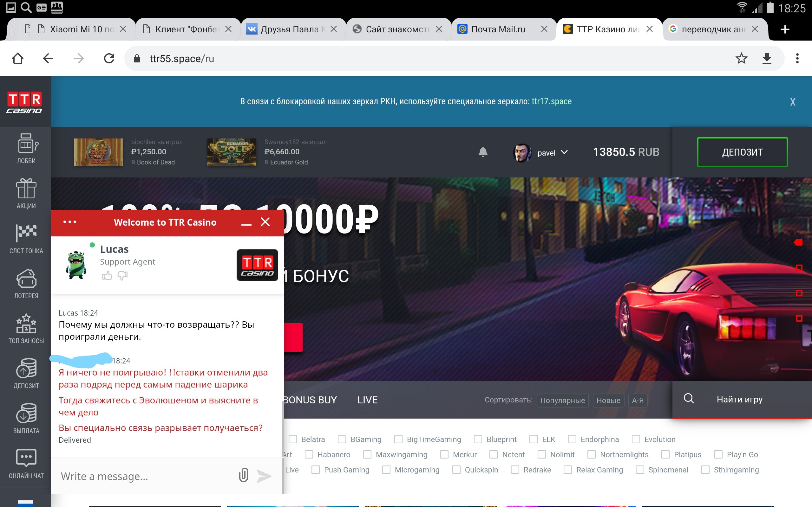Image resolution: width=812 pixels, height=507 pixels.
Task: Open the Chrome three-dot browser menu
Action: [797, 58]
